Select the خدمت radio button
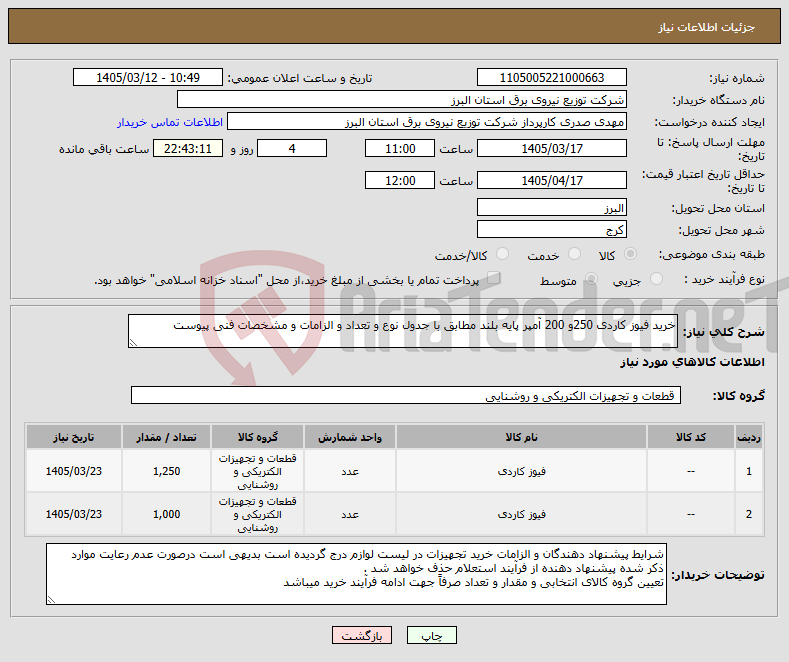Screen dimensions: 789x662 pyautogui.click(x=574, y=254)
